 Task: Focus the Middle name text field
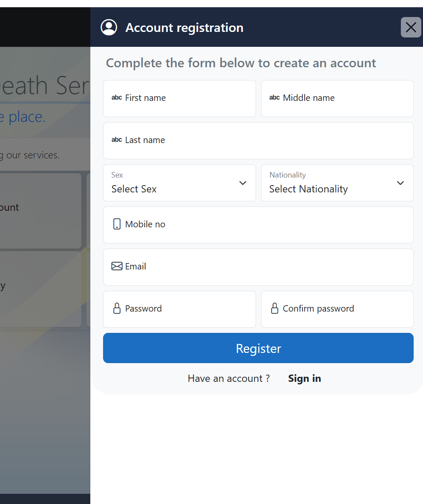point(345,98)
